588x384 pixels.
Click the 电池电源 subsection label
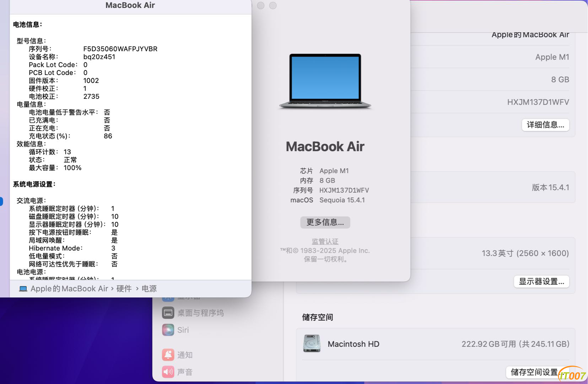[31, 272]
